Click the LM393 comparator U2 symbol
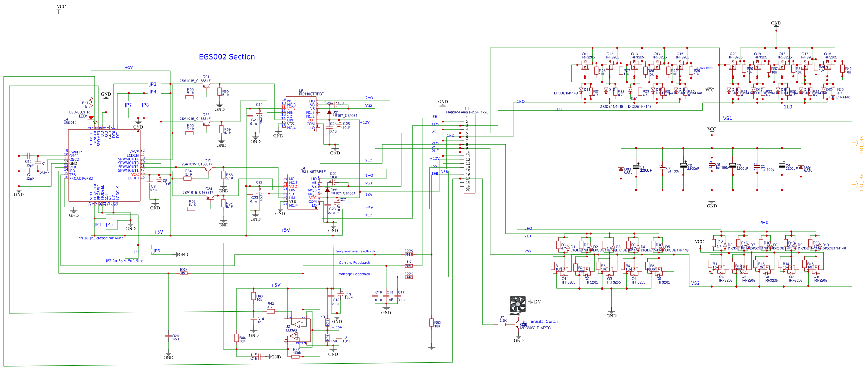The width and height of the screenshot is (868, 370). 298,330
